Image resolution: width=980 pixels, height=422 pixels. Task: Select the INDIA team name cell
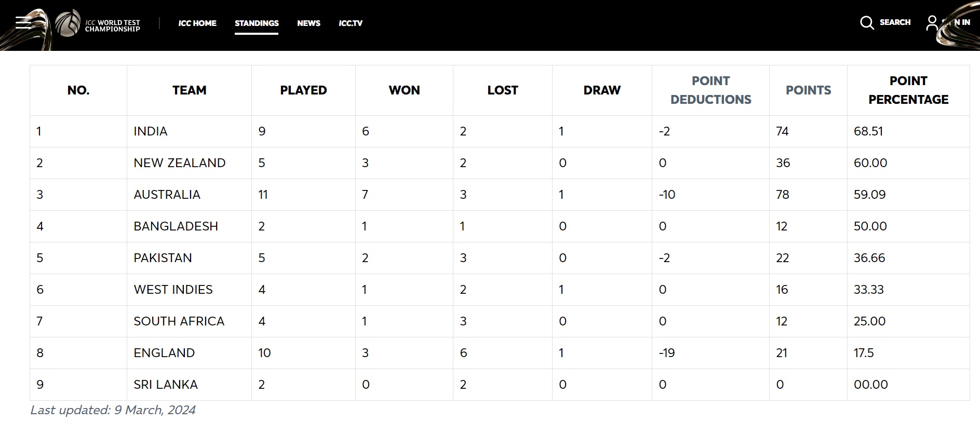(151, 131)
